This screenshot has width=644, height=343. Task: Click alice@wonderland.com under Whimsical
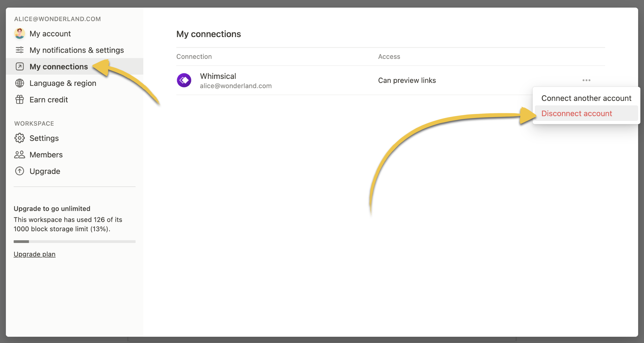coord(236,86)
